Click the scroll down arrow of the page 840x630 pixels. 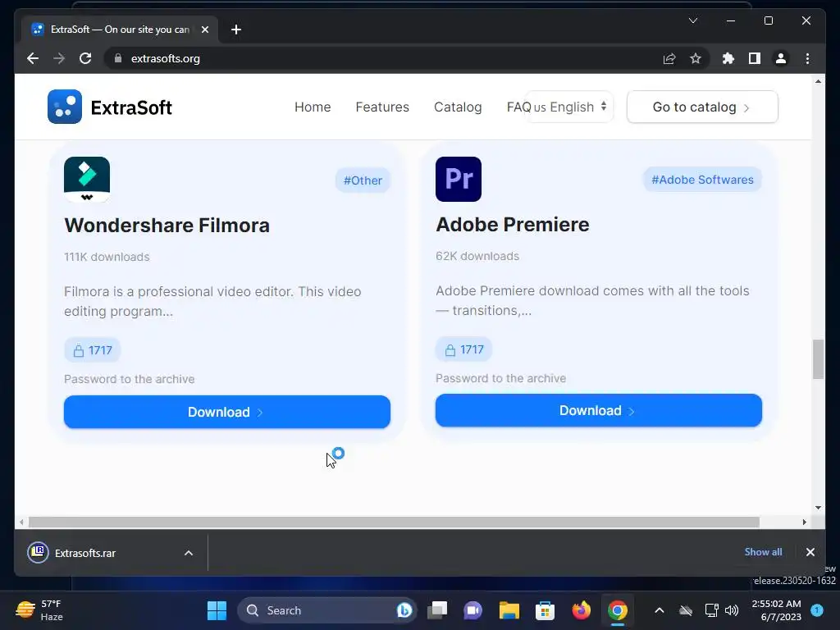click(x=818, y=507)
